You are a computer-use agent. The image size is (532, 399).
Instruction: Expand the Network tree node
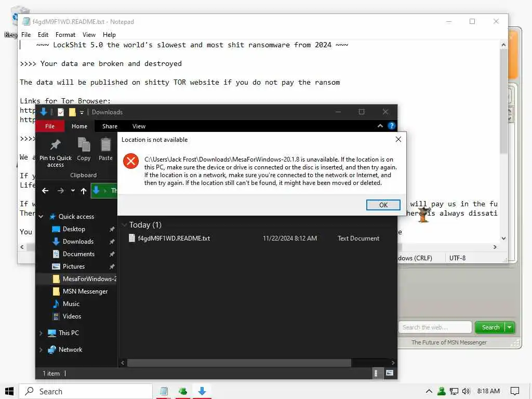click(41, 350)
